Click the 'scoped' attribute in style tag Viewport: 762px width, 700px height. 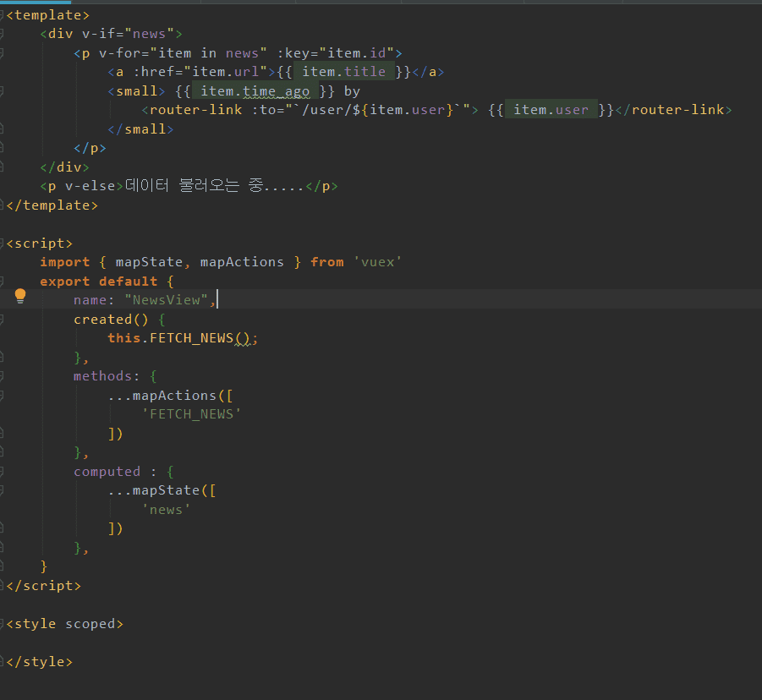point(90,624)
